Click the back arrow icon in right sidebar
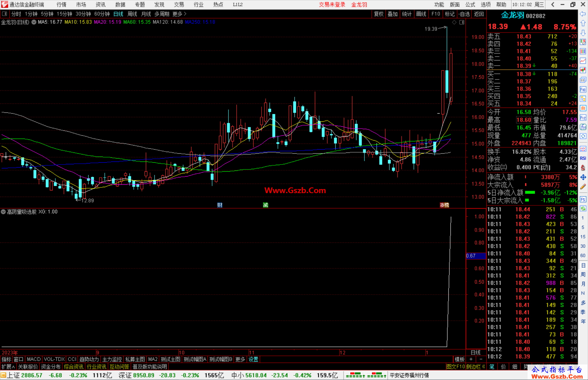 click(x=583, y=14)
